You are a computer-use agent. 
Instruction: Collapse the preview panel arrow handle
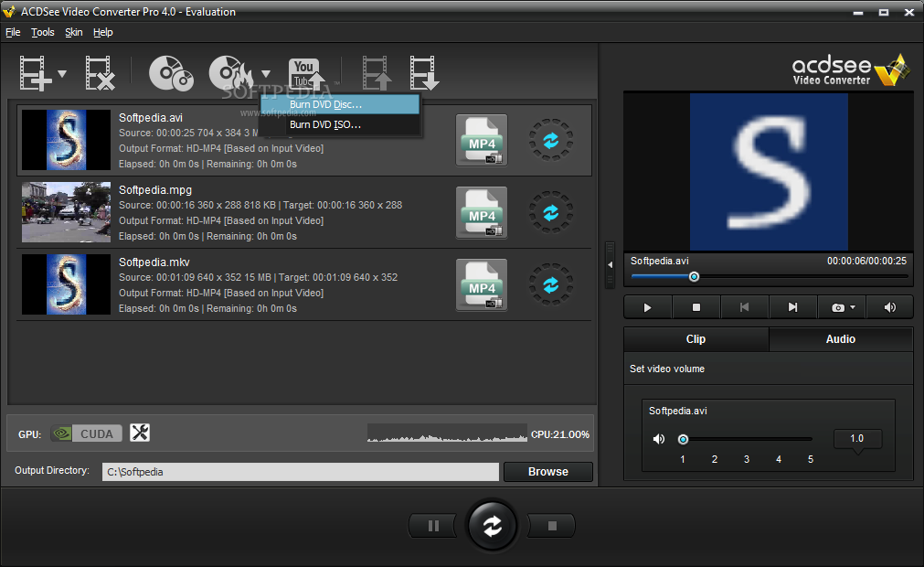(610, 265)
